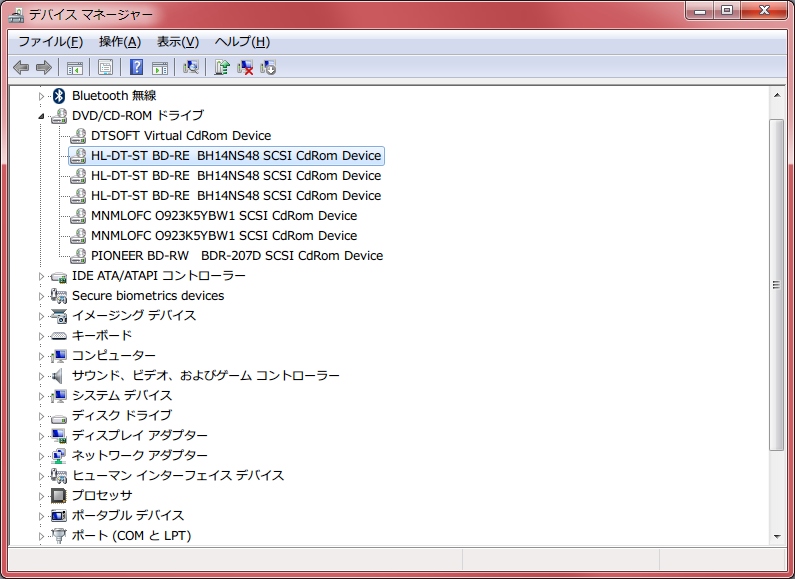Expand the ポート (COM と LPT) node
795x579 pixels.
(42, 536)
